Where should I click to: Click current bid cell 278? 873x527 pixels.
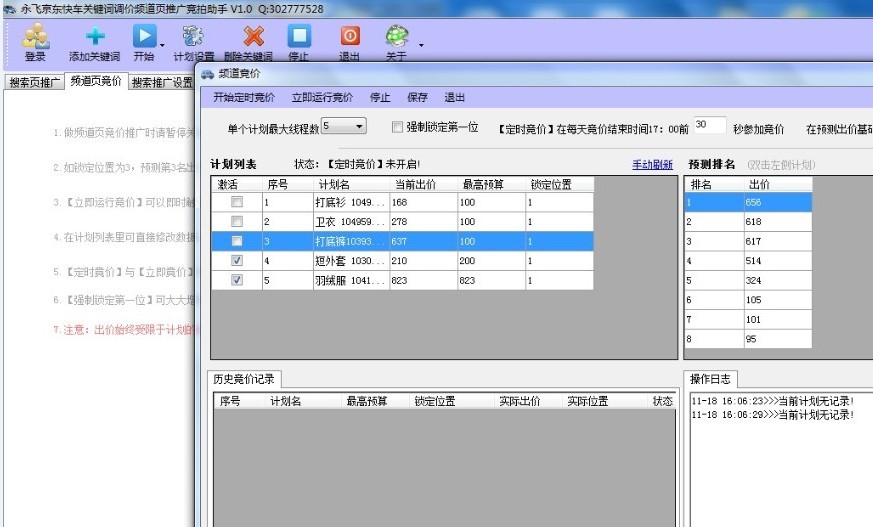423,221
